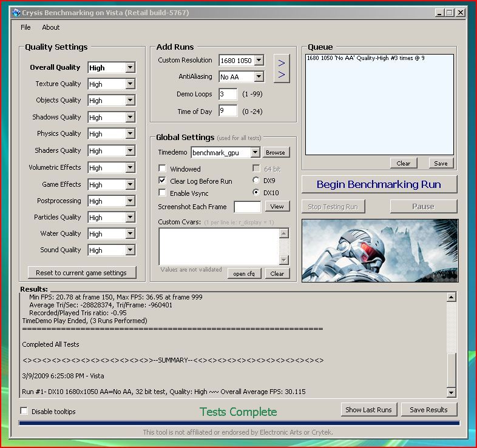The height and width of the screenshot is (448, 477).
Task: Click the Min FPS result line
Action: pos(115,297)
